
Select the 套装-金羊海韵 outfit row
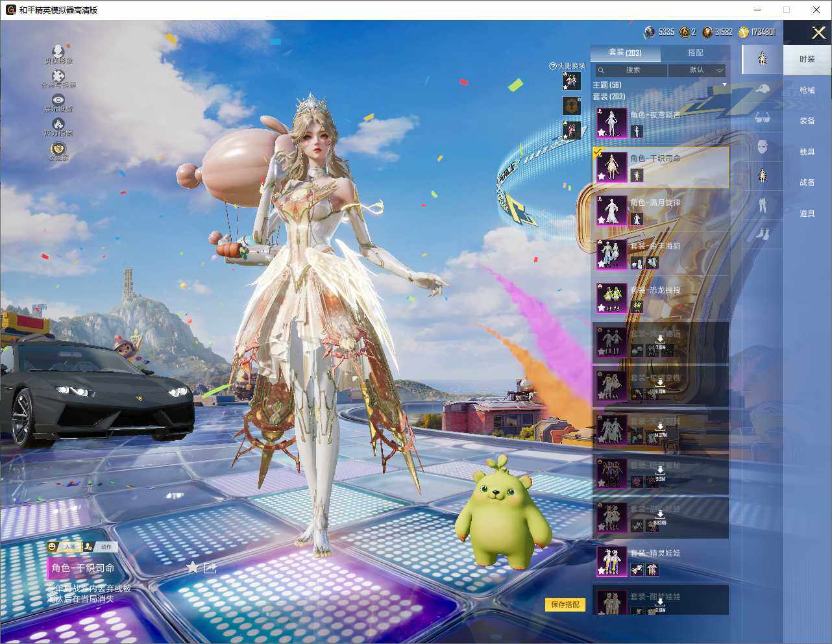(661, 254)
